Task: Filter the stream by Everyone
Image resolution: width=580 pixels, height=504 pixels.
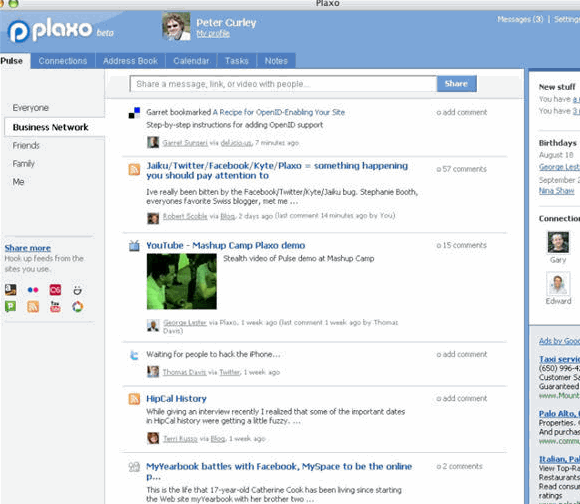Action: click(x=31, y=108)
